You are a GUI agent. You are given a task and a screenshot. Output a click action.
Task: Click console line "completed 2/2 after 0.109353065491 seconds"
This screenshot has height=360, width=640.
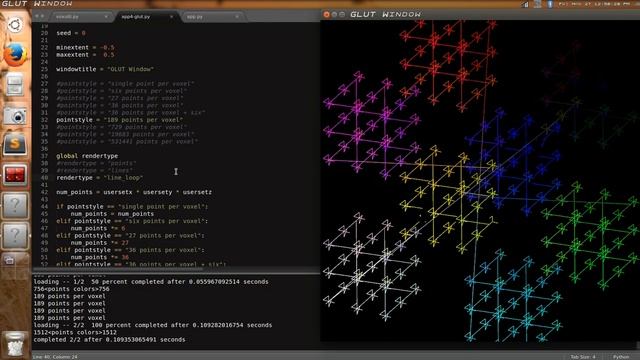pos(109,340)
